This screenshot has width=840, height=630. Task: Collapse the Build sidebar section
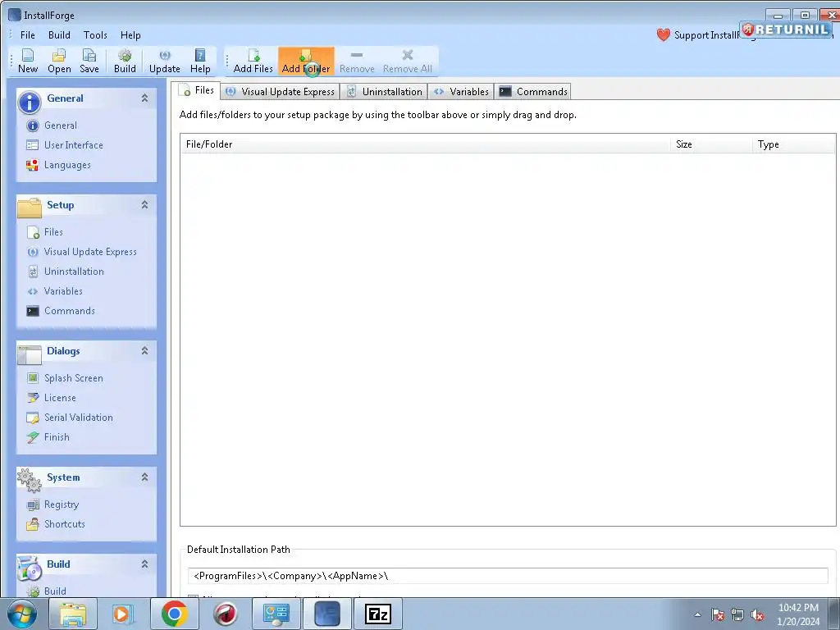click(144, 564)
